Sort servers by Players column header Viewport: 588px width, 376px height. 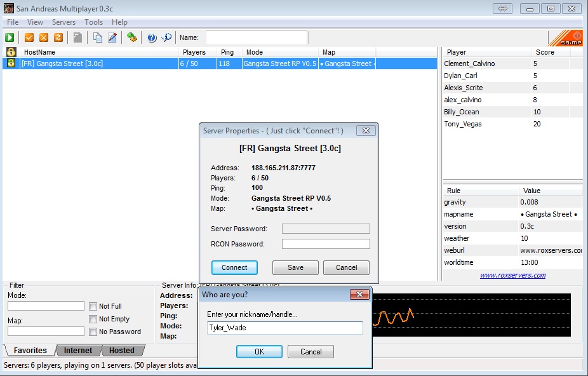(x=197, y=52)
